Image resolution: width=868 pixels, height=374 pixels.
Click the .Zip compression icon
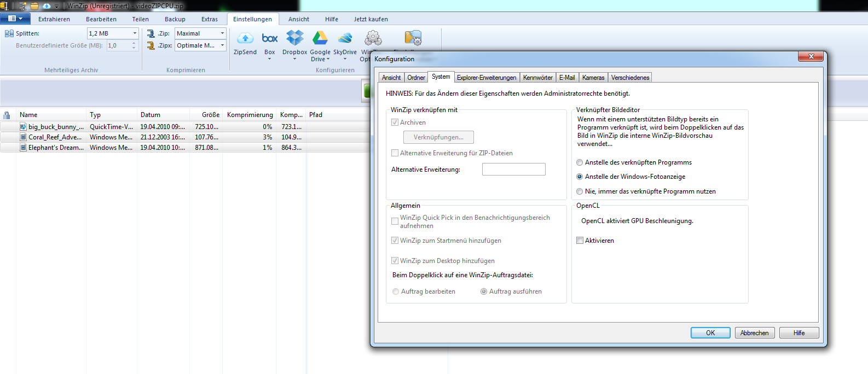click(x=151, y=33)
